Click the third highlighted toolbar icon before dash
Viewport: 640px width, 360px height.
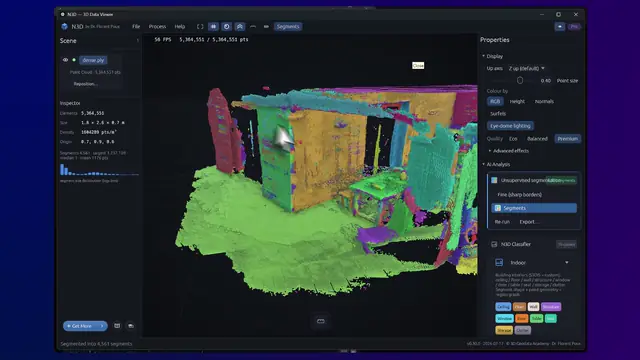(x=240, y=27)
